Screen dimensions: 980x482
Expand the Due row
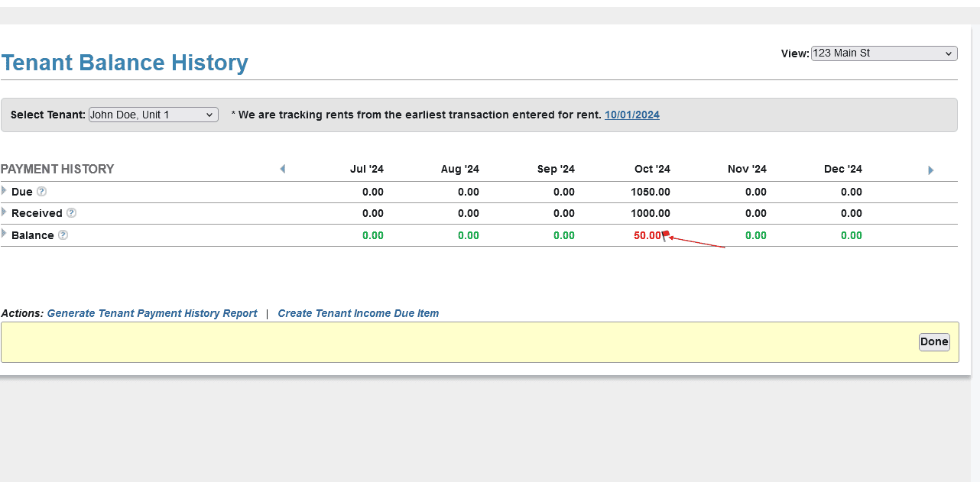coord(4,191)
